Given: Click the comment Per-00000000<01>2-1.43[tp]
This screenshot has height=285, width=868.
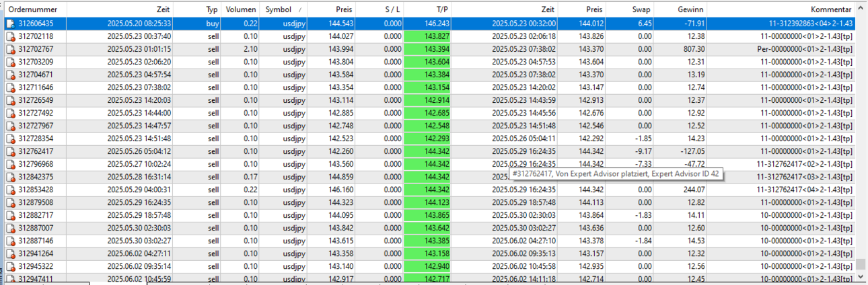Looking at the screenshot, I should point(805,49).
